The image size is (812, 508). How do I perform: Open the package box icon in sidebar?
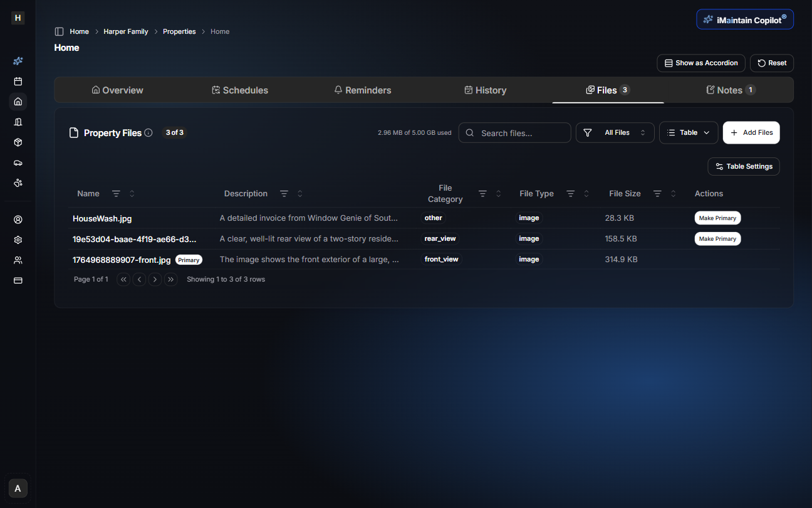[18, 142]
